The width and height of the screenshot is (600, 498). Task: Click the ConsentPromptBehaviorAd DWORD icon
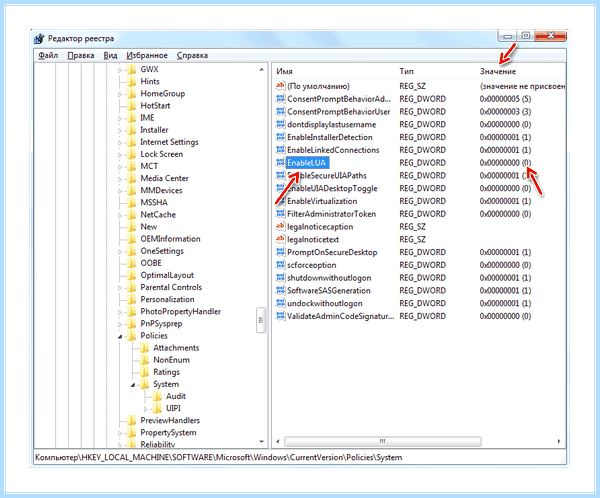click(280, 99)
